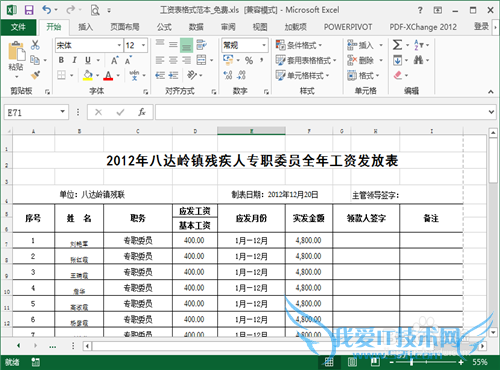
Task: Align text to top of cell
Action: pyautogui.click(x=160, y=44)
